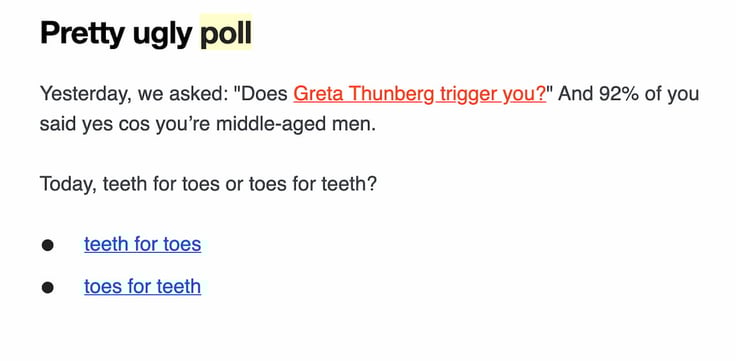Click the question mark ending the question line
The width and height of the screenshot is (736, 361).
click(372, 184)
